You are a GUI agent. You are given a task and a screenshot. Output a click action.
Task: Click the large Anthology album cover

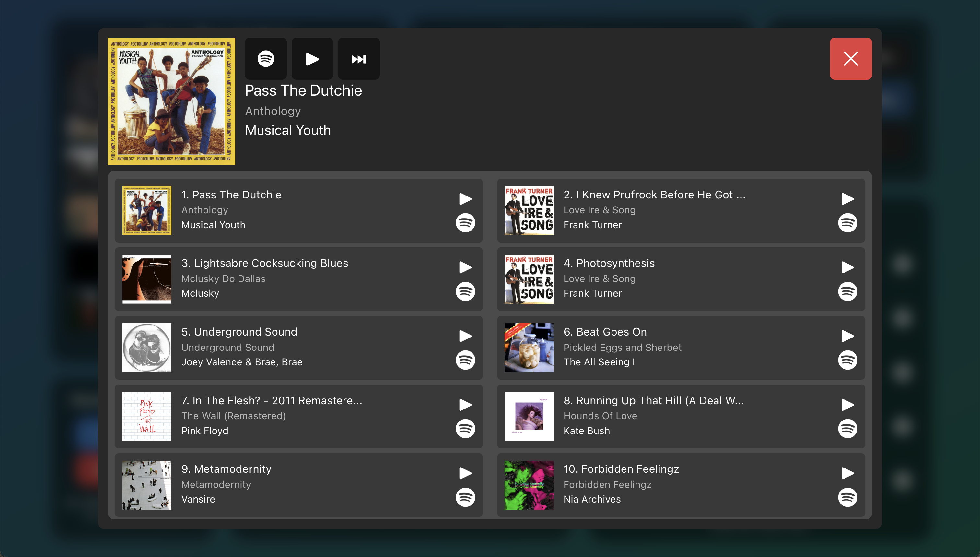pos(171,101)
